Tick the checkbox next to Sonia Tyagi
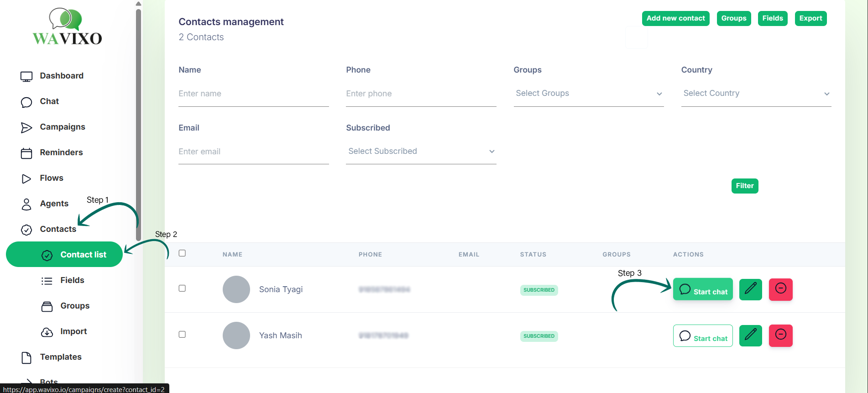The image size is (868, 393). [x=182, y=288]
